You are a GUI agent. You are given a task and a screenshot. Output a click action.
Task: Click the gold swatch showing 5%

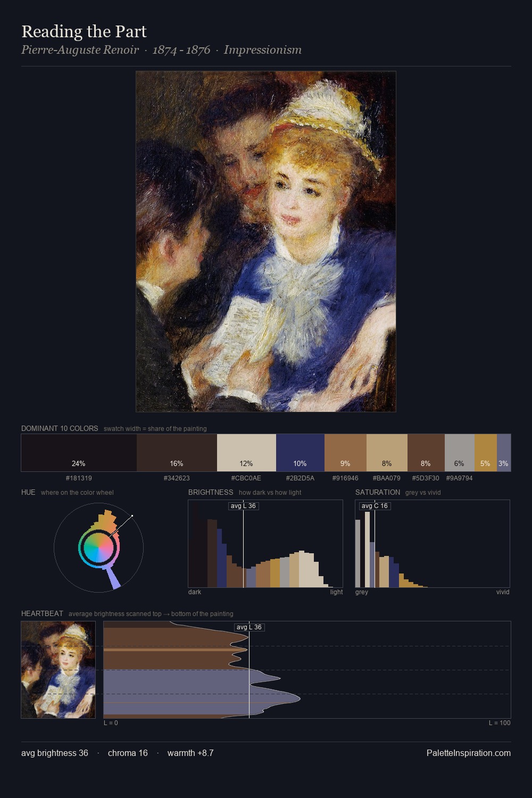[x=485, y=453]
